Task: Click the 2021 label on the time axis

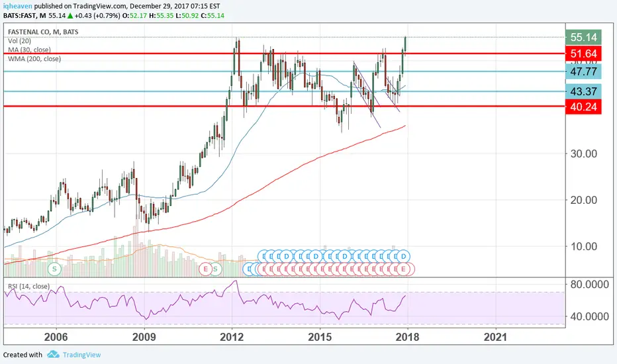Action: tap(495, 337)
